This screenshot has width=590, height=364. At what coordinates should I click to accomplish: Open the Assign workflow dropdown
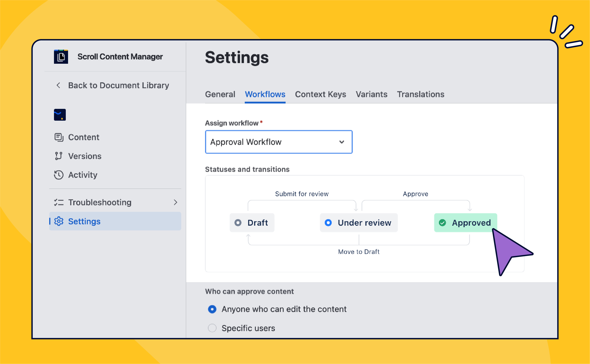pyautogui.click(x=279, y=142)
